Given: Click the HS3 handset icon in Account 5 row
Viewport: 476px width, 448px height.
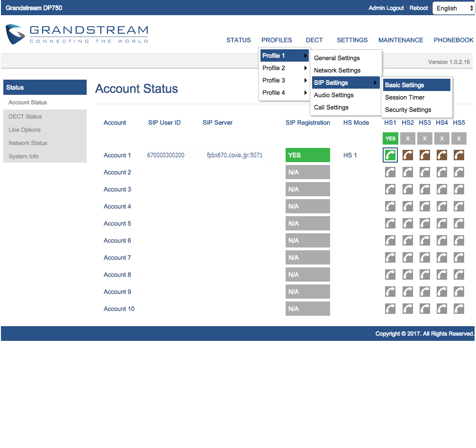Looking at the screenshot, I should tap(425, 223).
